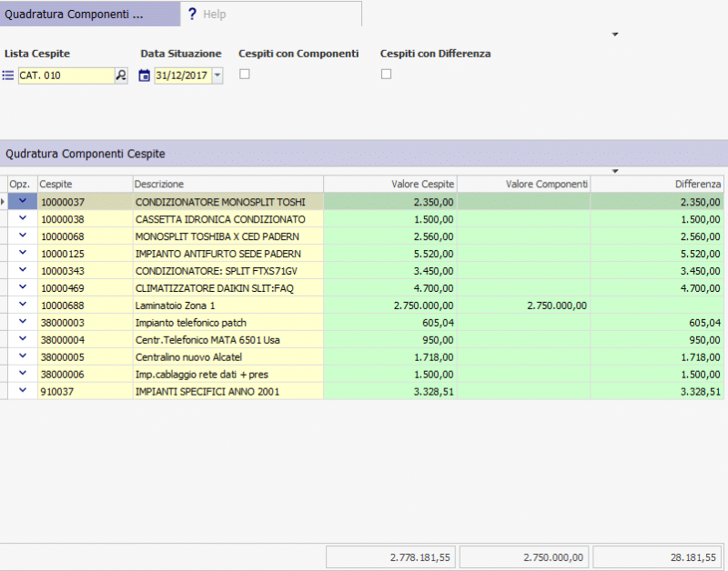Open the lookup magnifier for CAT. 010
Screen dimensions: 728x571
coord(121,75)
